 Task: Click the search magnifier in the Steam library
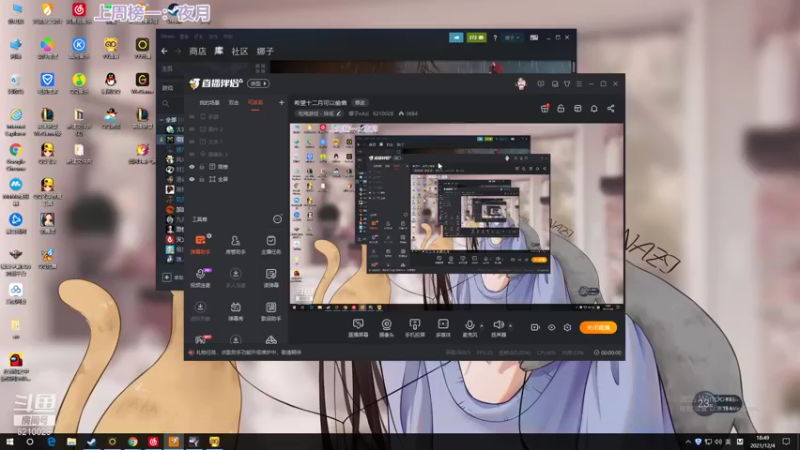coord(165,104)
